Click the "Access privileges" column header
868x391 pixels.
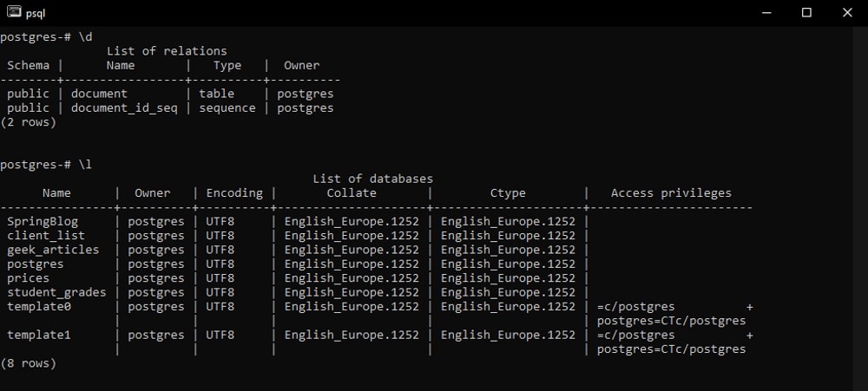tap(671, 193)
